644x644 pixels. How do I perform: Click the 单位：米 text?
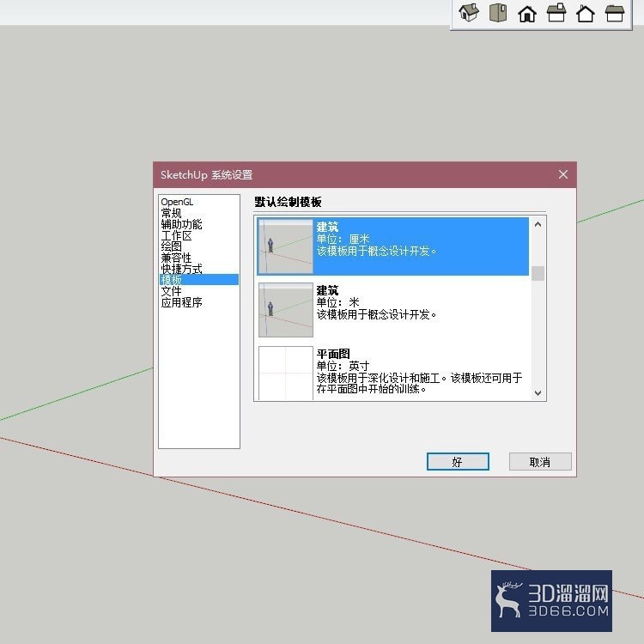(337, 302)
